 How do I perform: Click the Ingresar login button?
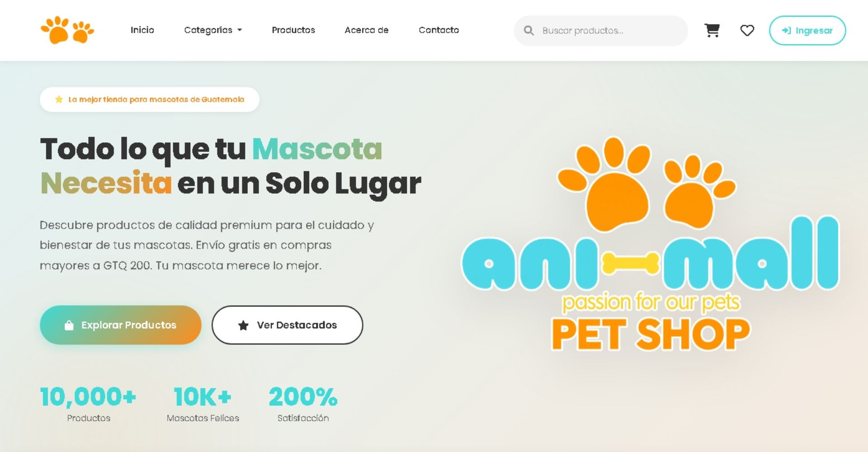coord(807,30)
